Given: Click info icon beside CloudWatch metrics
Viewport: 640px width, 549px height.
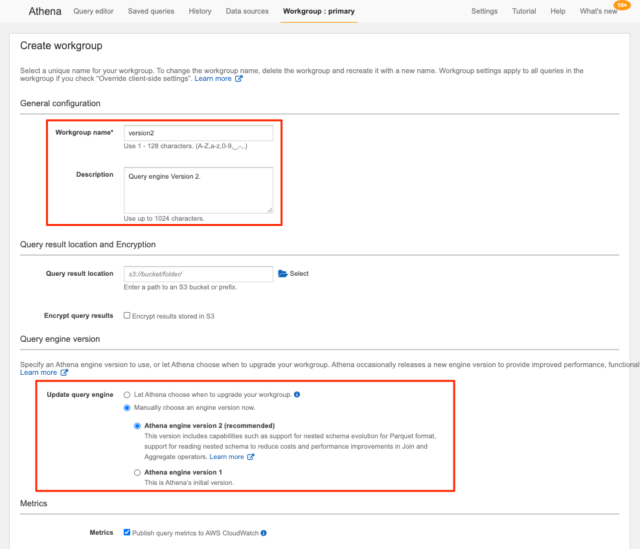Looking at the screenshot, I should [x=264, y=533].
